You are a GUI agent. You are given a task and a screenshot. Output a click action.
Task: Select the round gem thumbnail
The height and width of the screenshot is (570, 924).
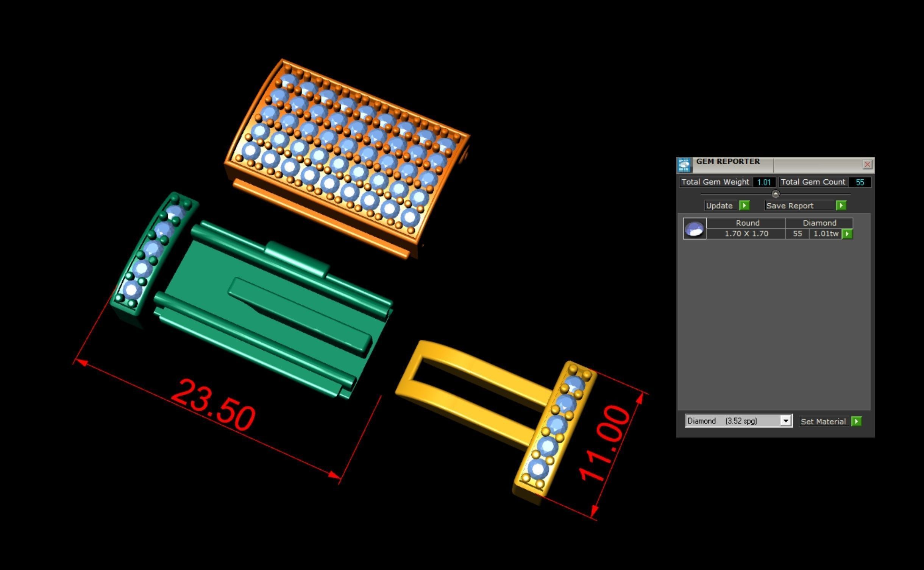point(695,229)
